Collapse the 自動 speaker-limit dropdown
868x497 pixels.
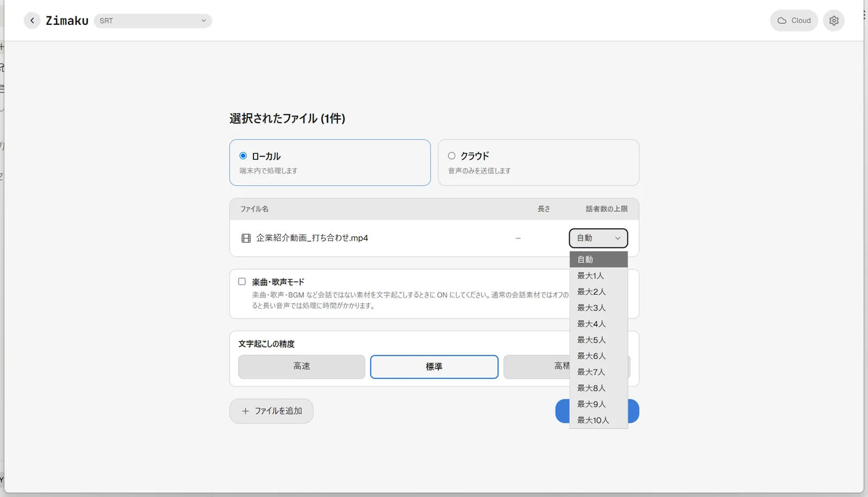coord(598,238)
